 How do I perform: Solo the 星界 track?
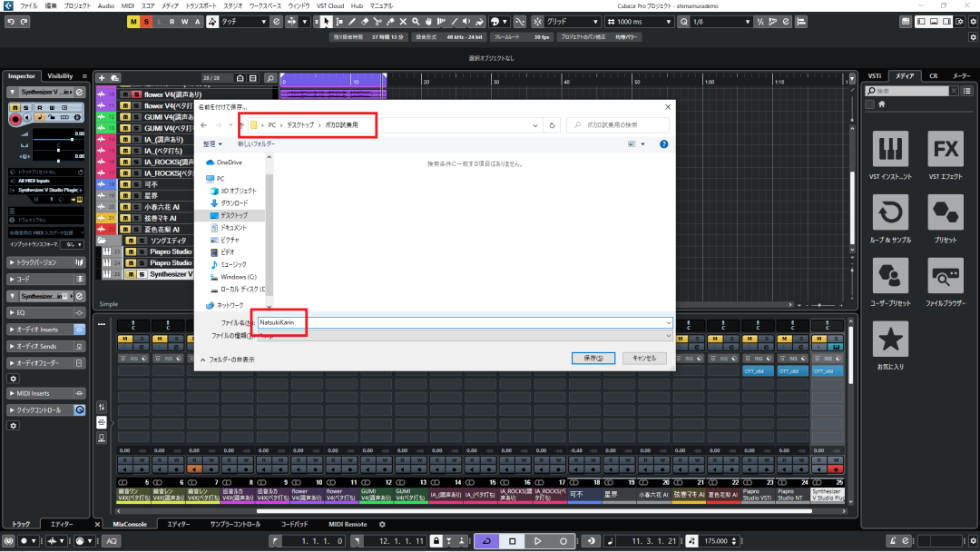pos(135,196)
